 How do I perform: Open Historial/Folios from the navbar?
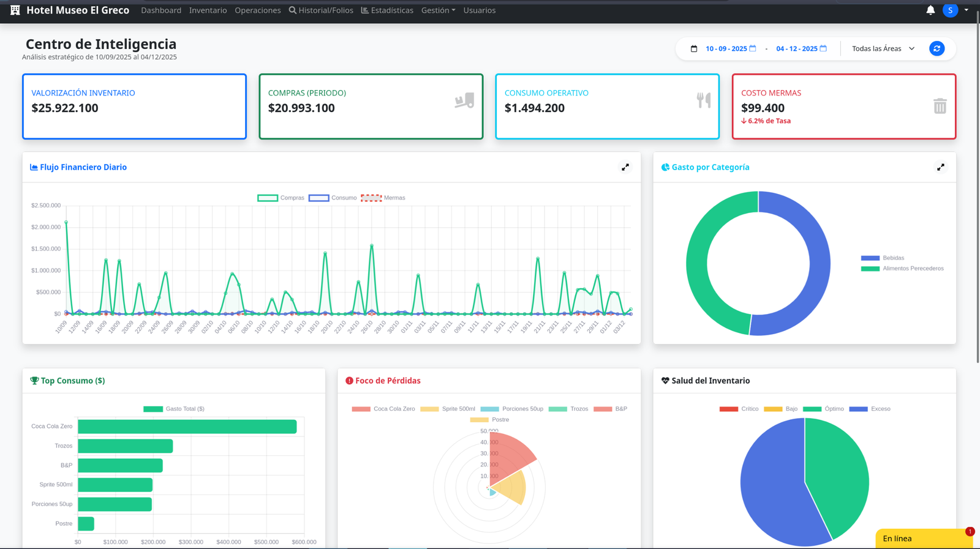click(321, 10)
